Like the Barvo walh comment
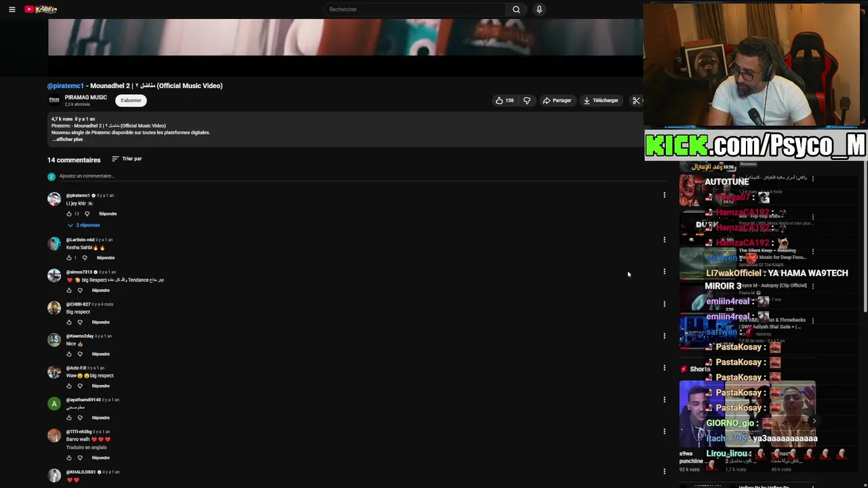 (68, 457)
